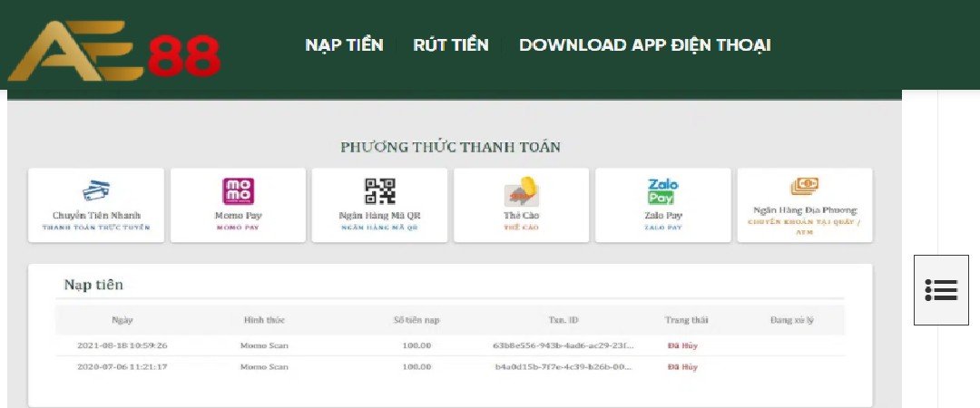Click THANH TOÁN TRỰC TUYẾN subtitle

click(x=96, y=228)
